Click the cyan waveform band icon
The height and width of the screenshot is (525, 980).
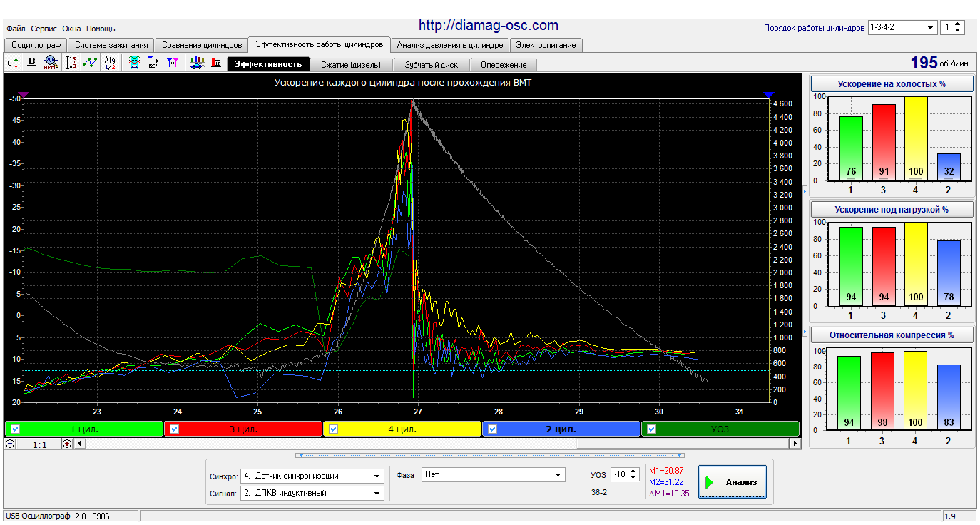(x=134, y=63)
